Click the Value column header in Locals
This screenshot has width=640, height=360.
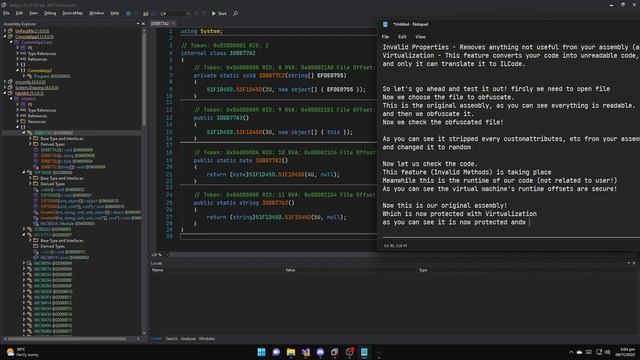[x=290, y=270]
